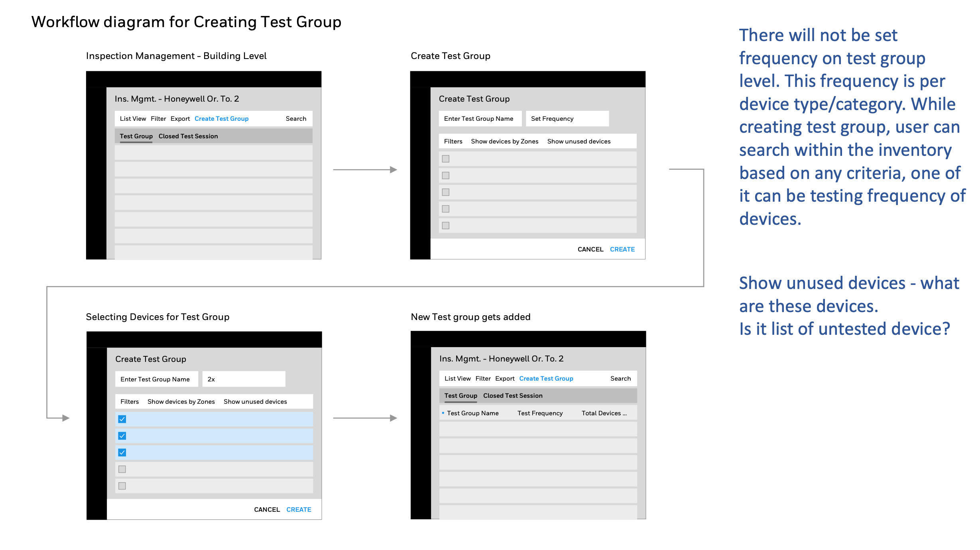Viewport: 980px width, 550px height.
Task: Click Show unused devices in bottom-left mockup
Action: 255,402
